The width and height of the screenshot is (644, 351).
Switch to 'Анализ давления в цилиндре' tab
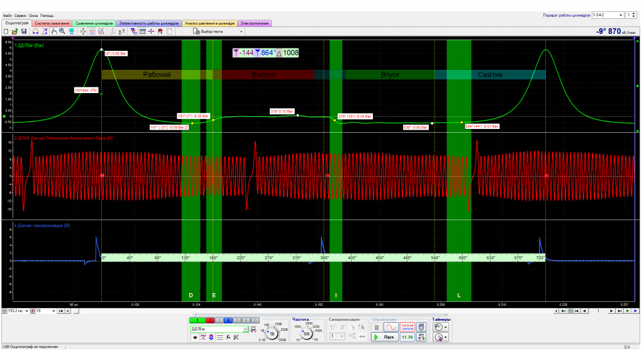pos(209,23)
